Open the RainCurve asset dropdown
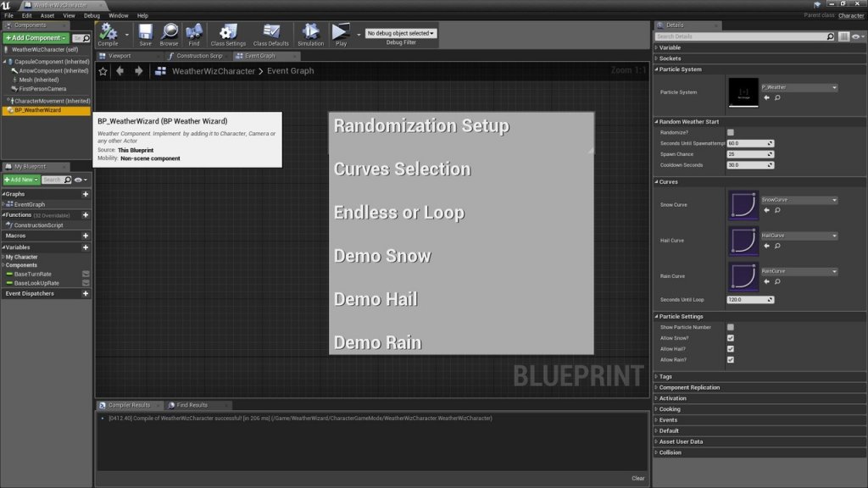 [799, 271]
